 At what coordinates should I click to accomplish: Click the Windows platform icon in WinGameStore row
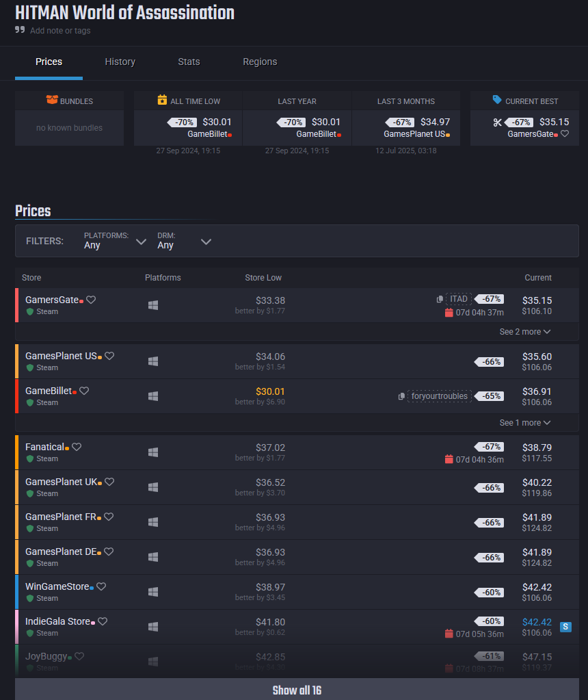pyautogui.click(x=153, y=591)
